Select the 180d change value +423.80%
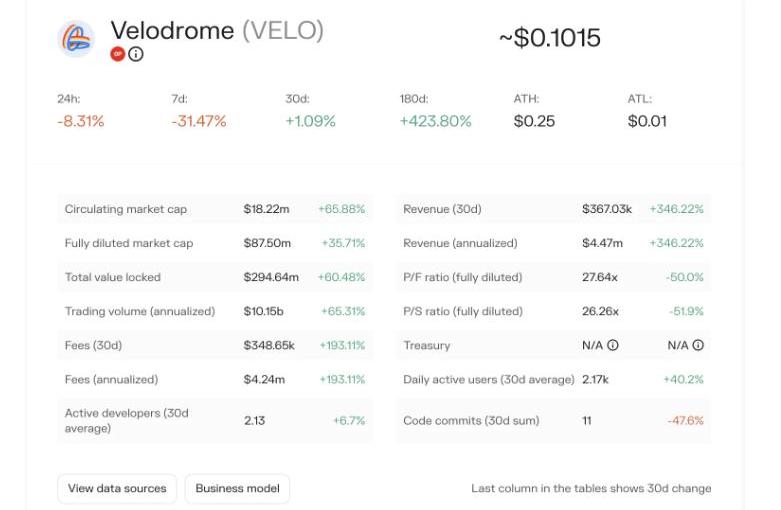Image resolution: width=781 pixels, height=510 pixels. pyautogui.click(x=435, y=121)
